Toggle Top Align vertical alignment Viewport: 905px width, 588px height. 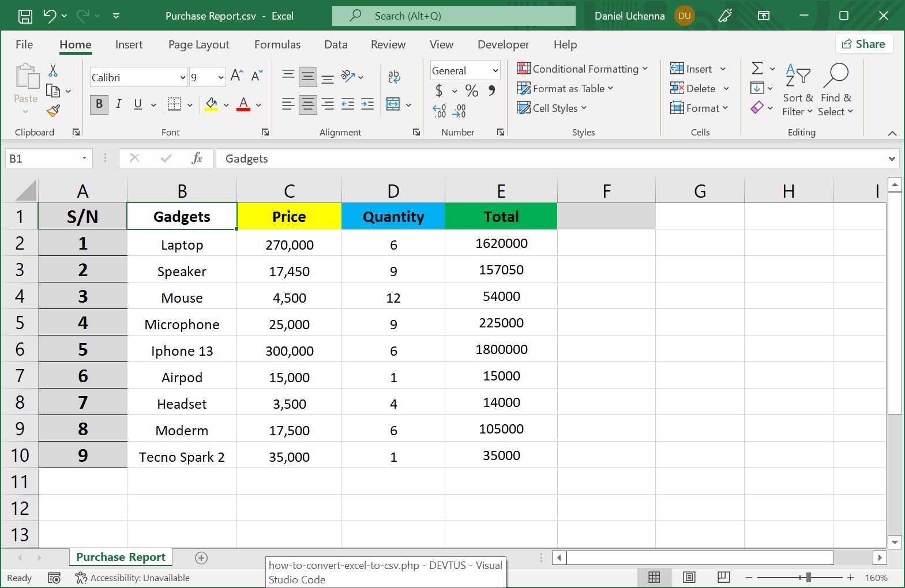tap(288, 76)
